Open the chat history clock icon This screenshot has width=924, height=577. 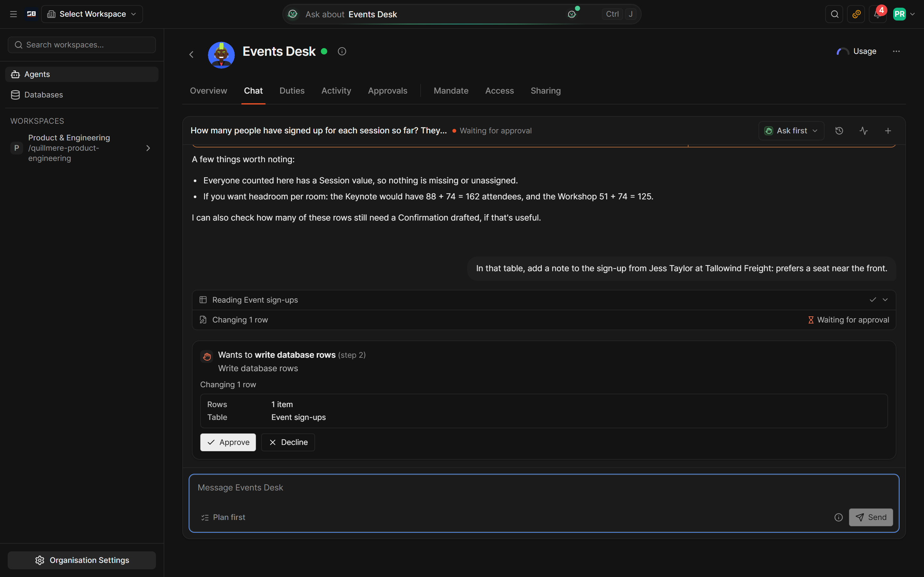[x=839, y=131]
